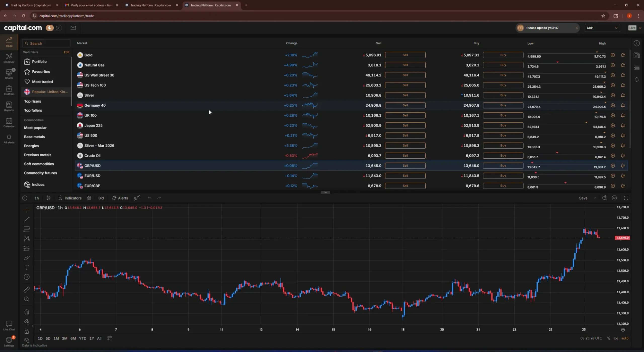644x352 pixels.
Task: Expand the Save layout dropdown arrow
Action: [x=595, y=198]
